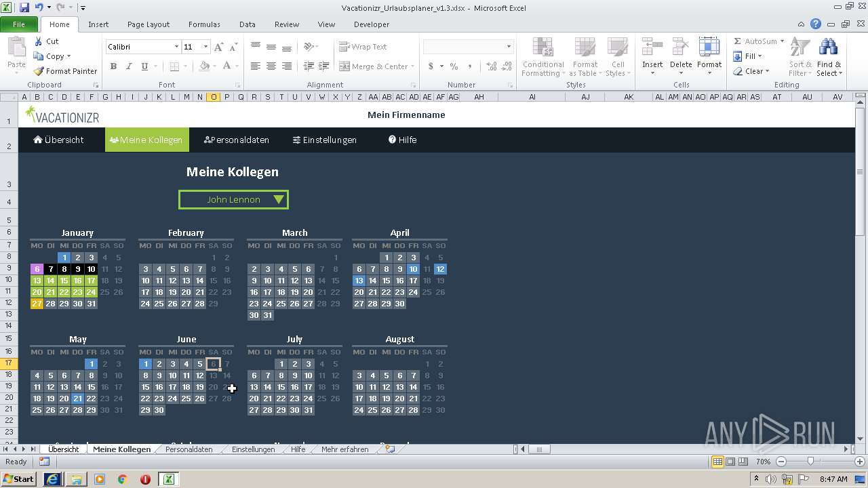Viewport: 868px width, 488px height.
Task: Select the Mehr erfahren sheet tab
Action: pyautogui.click(x=345, y=449)
